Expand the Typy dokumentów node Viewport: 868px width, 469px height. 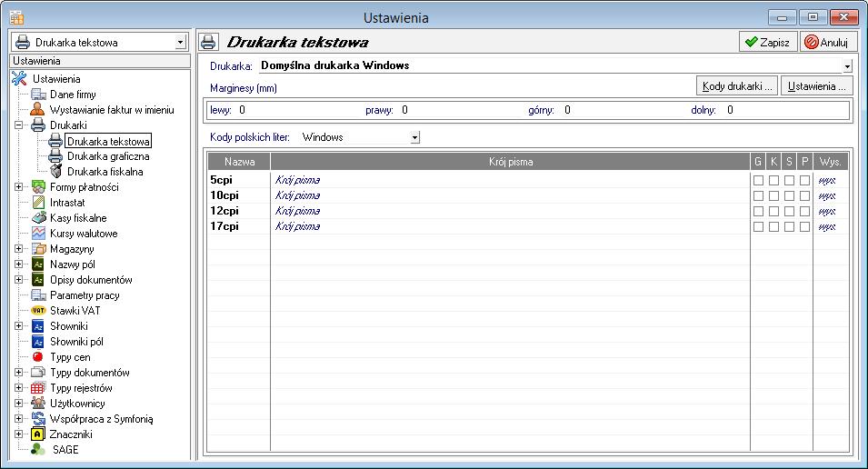[18, 372]
